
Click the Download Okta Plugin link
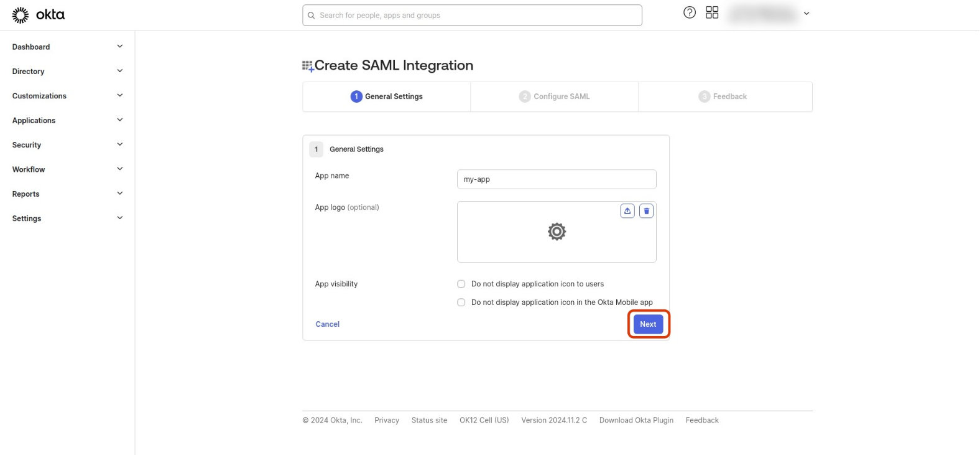click(636, 420)
